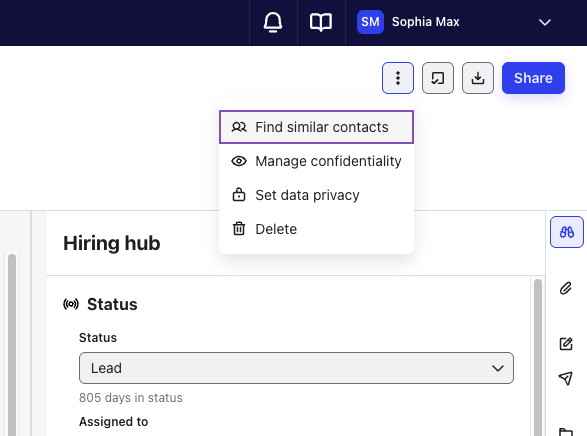Viewport: 587px width, 436px height.
Task: Select the binoculars icon in right sidebar
Action: click(566, 232)
